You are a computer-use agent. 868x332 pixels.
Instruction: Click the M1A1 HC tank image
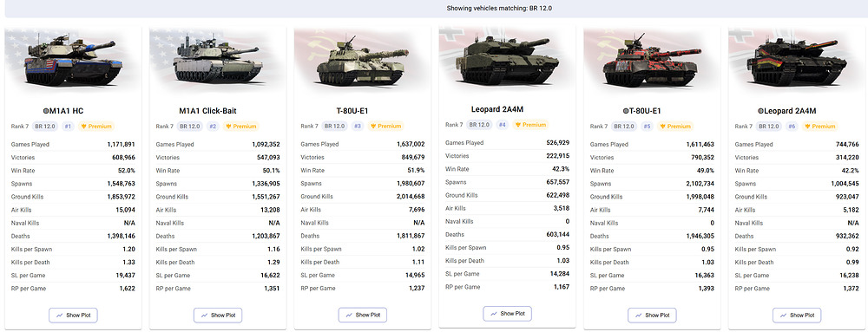click(x=72, y=61)
